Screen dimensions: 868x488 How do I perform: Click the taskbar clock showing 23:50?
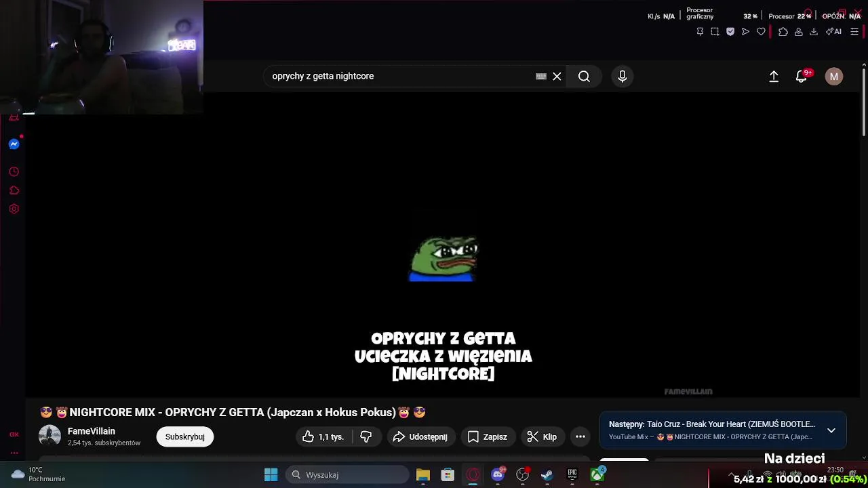click(x=835, y=470)
